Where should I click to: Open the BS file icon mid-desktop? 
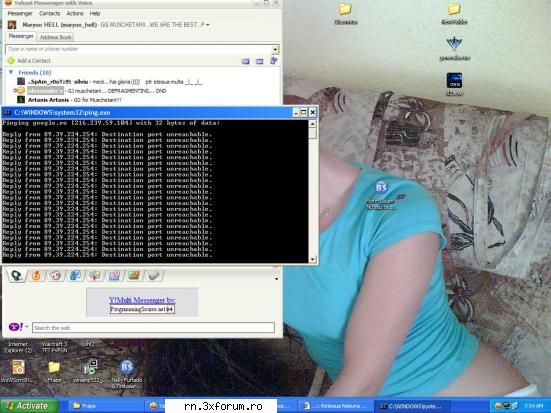(x=381, y=195)
